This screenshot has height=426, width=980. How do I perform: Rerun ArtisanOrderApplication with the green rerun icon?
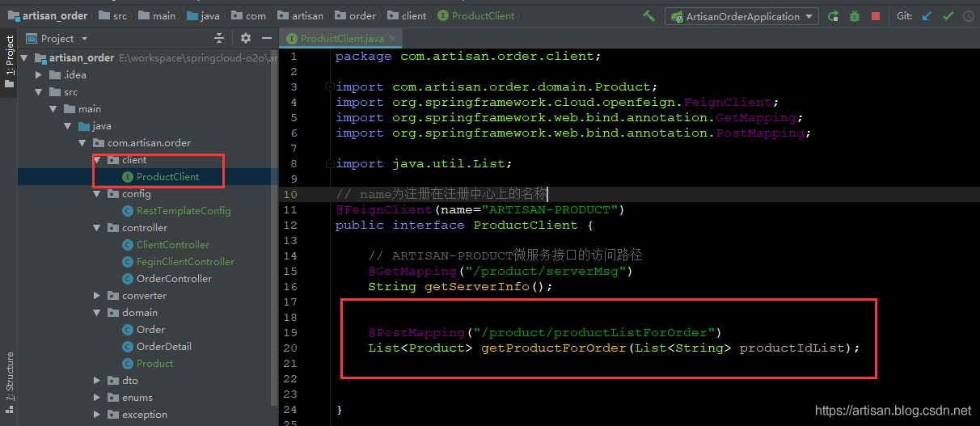tap(833, 16)
